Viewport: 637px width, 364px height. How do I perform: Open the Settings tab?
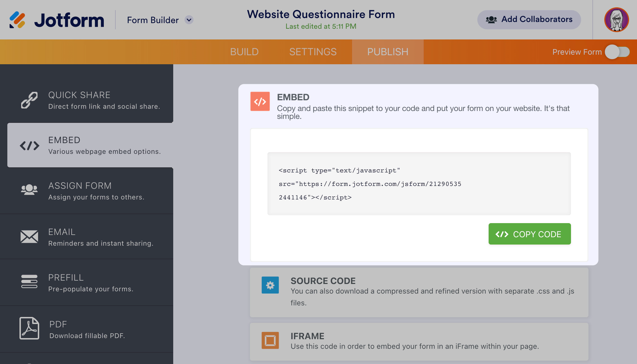pyautogui.click(x=313, y=52)
